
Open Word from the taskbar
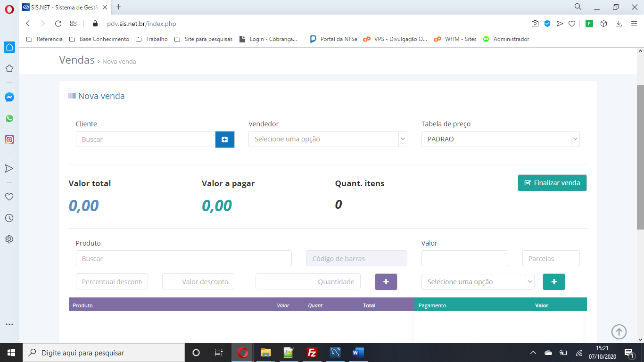pyautogui.click(x=358, y=353)
